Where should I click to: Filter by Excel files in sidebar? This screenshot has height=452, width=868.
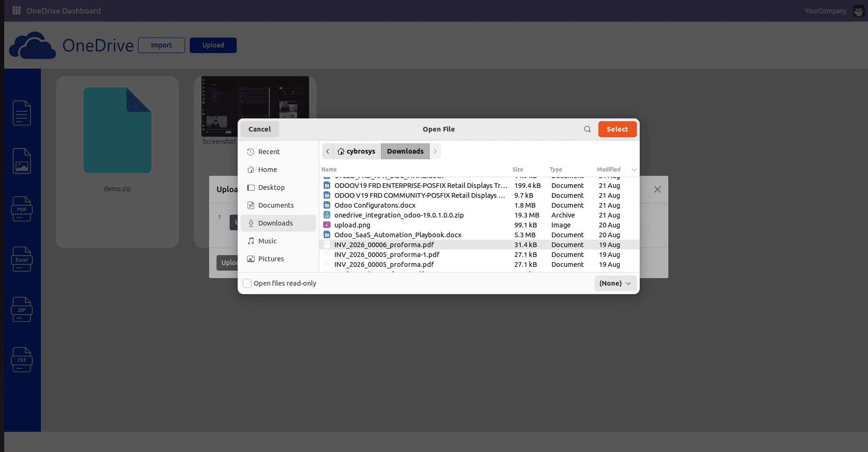click(x=22, y=259)
